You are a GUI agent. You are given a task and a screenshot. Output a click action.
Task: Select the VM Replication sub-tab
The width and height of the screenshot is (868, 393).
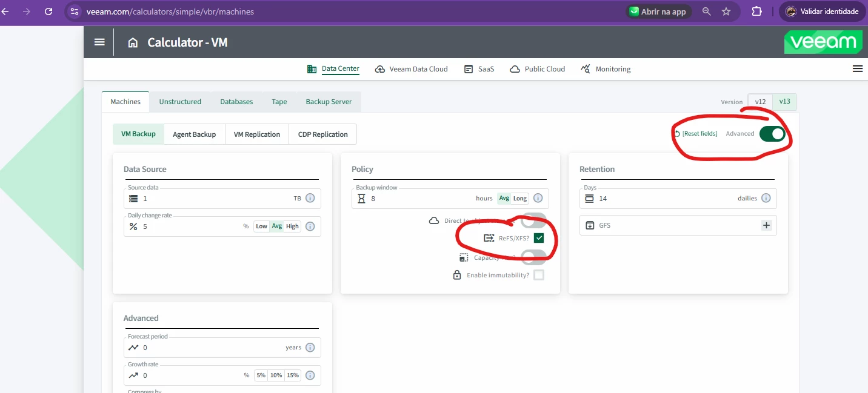tap(257, 134)
